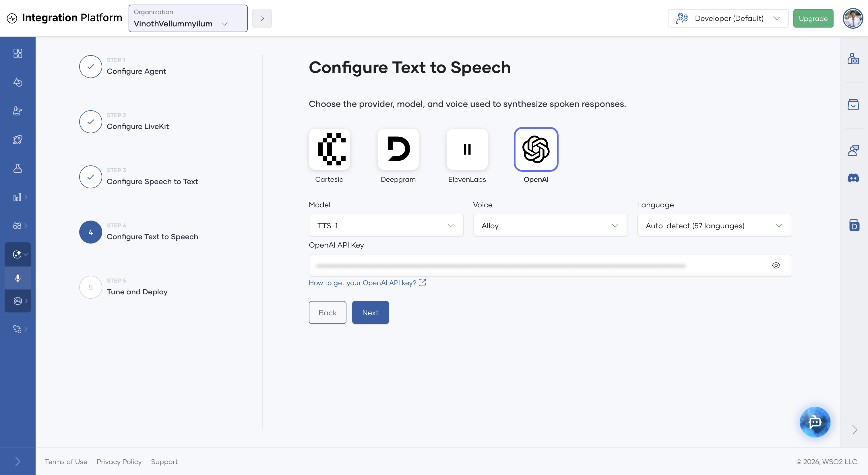868x475 pixels.
Task: Open How to get your OpenAI API key link
Action: pos(367,283)
